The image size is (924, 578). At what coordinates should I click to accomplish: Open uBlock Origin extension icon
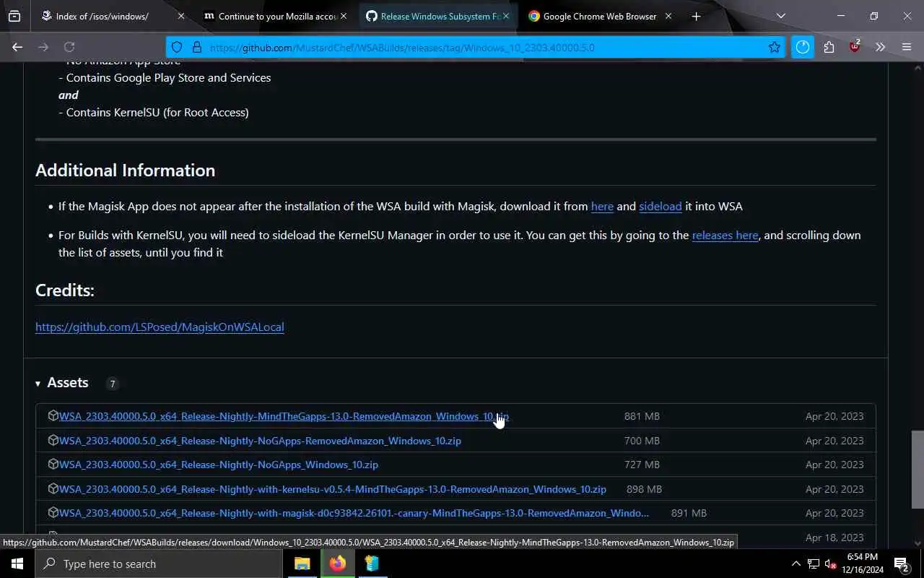[855, 47]
